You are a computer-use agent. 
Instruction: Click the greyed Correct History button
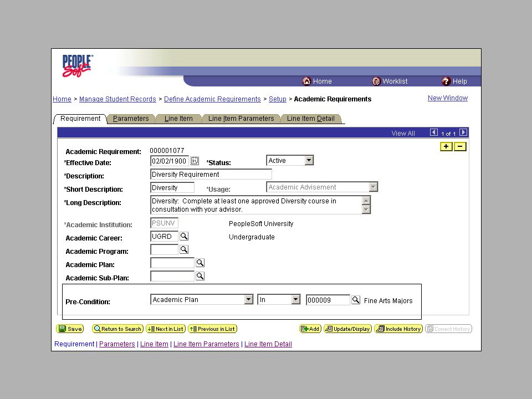pos(448,329)
